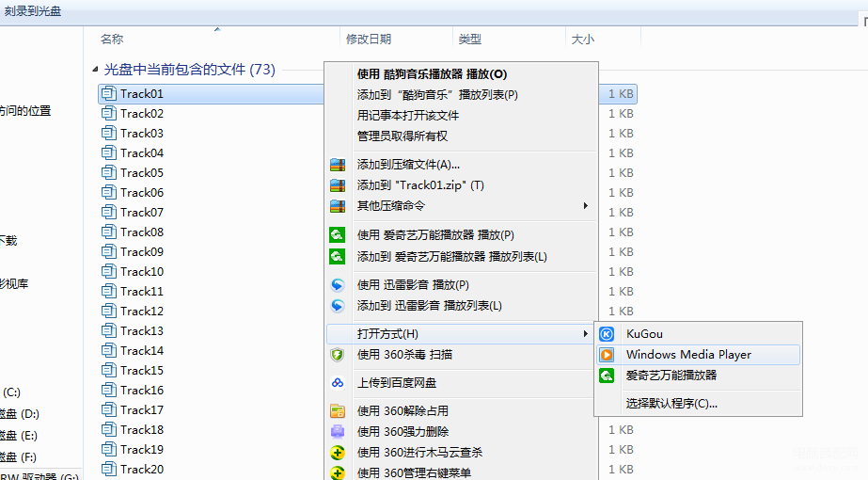Click the Track05 file icon

click(x=109, y=173)
